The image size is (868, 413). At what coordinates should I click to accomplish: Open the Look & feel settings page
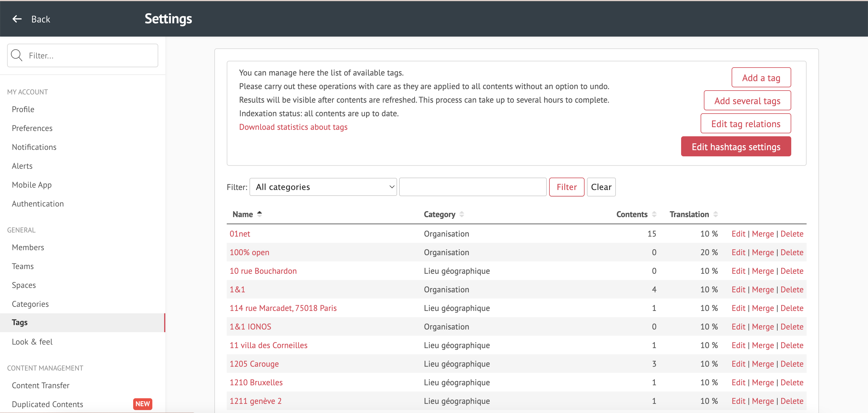tap(32, 342)
